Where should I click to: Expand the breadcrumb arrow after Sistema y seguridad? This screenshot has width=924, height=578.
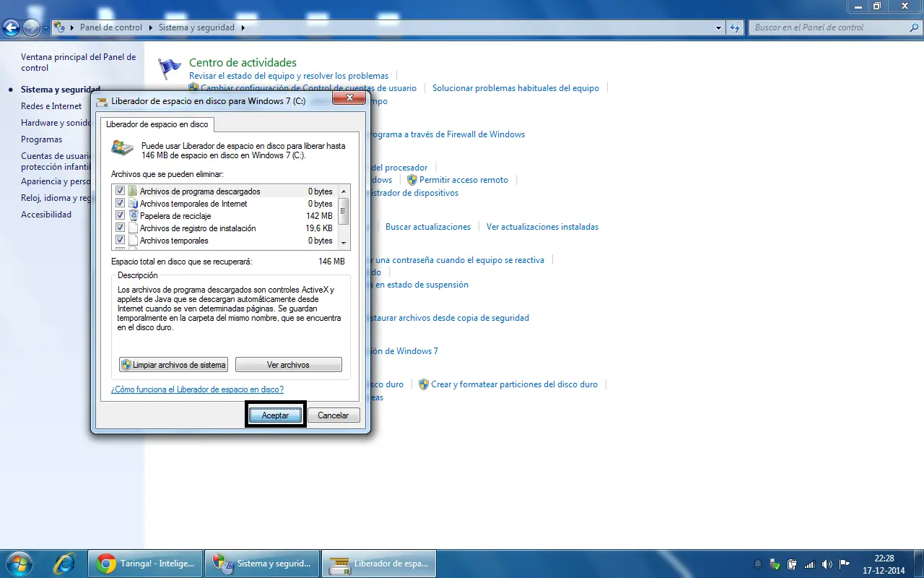(x=243, y=27)
